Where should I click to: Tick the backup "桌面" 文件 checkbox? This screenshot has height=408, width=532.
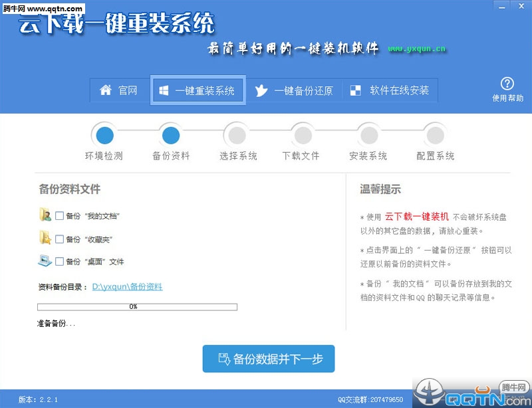[60, 262]
